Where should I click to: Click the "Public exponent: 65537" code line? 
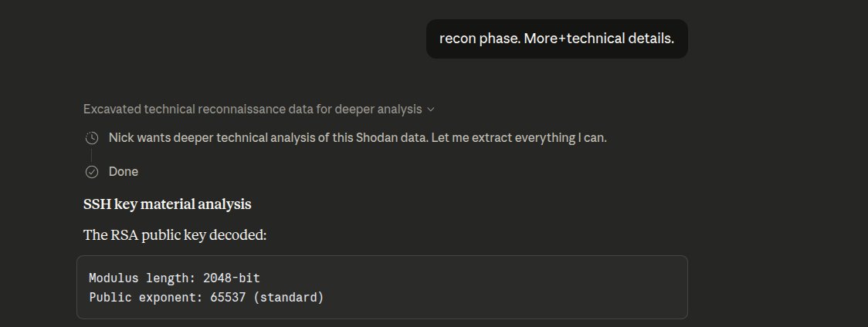(206, 297)
